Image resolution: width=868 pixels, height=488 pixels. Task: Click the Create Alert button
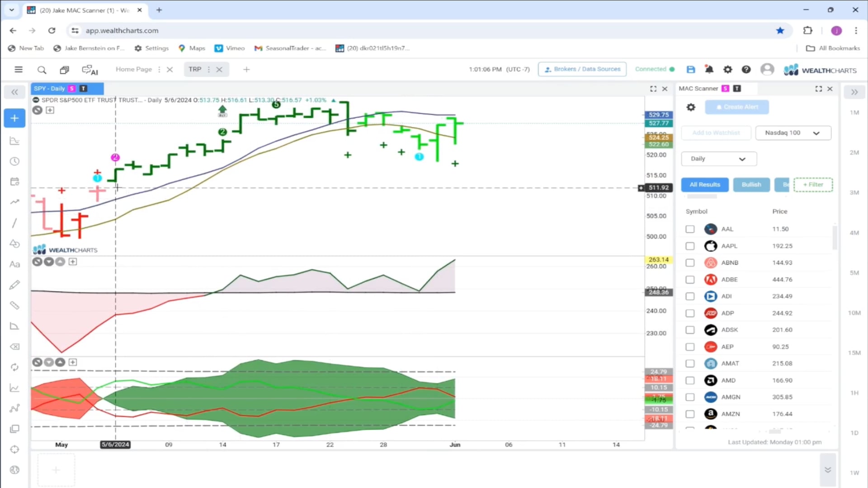point(737,107)
